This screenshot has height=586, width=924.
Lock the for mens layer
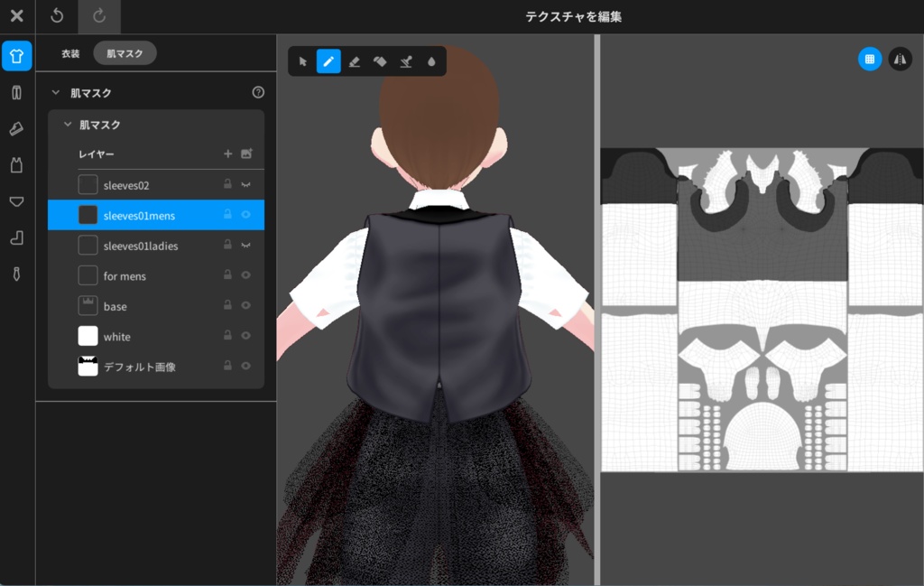227,274
